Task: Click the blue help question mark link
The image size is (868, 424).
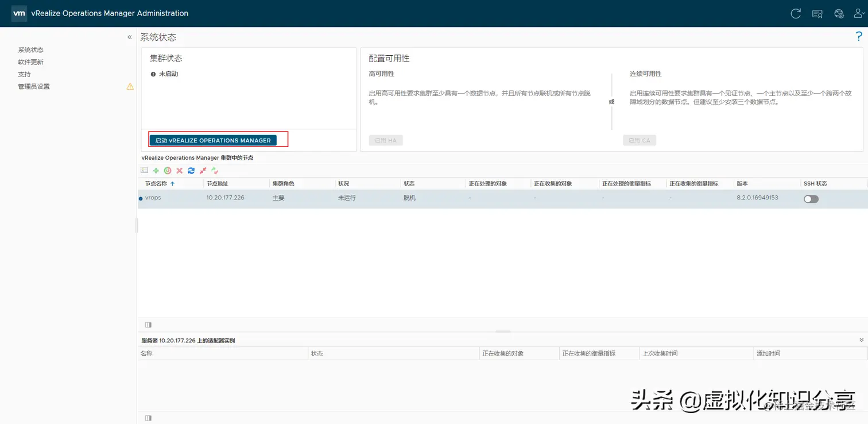Action: [x=859, y=36]
